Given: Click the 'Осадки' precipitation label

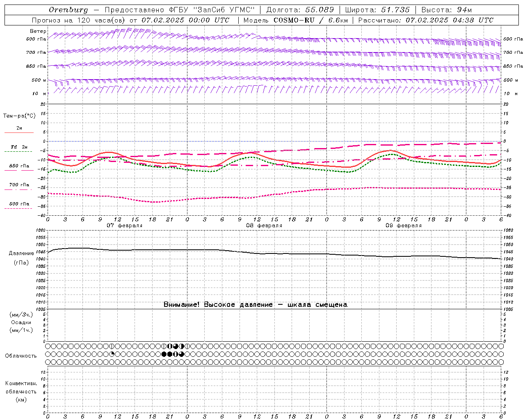Looking at the screenshot, I should (x=21, y=322).
